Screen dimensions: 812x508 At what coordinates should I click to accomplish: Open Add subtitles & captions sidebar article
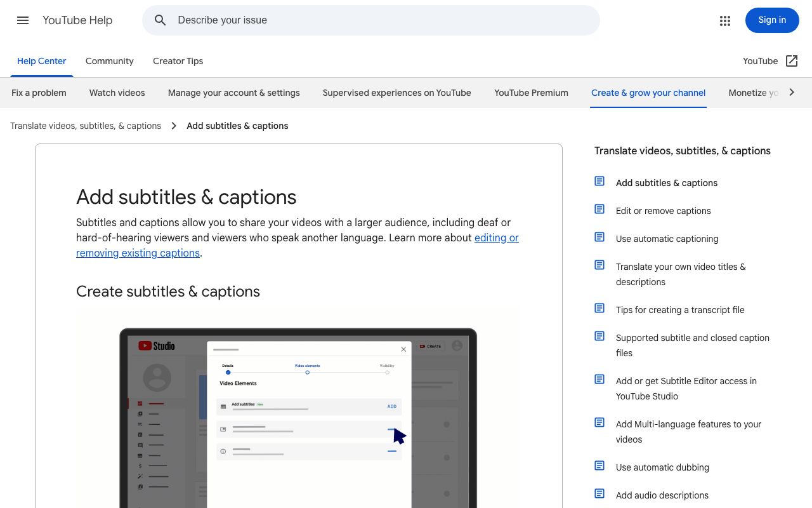[x=667, y=183]
